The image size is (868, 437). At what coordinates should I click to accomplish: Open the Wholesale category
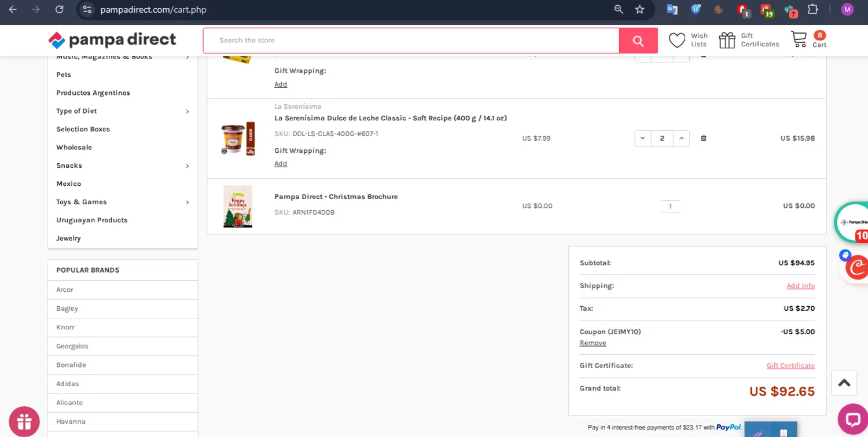click(x=74, y=147)
